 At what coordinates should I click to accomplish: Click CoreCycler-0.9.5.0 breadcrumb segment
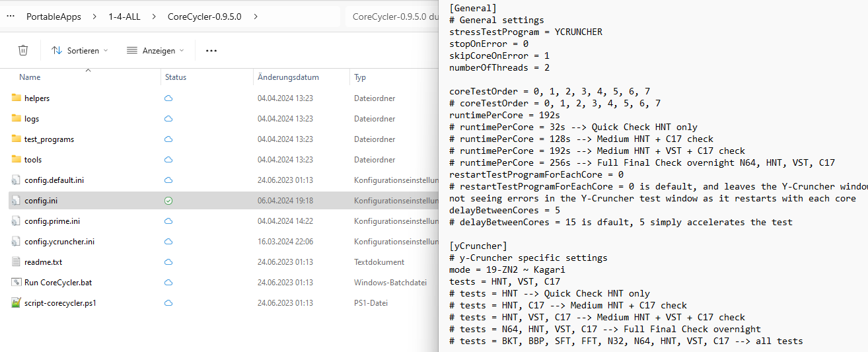tap(205, 17)
